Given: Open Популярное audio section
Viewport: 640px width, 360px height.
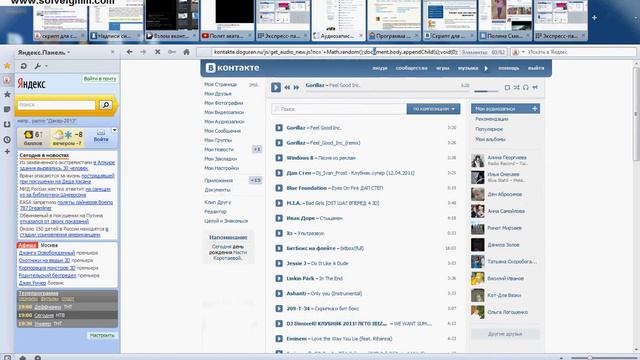Looking at the screenshot, I should (489, 129).
